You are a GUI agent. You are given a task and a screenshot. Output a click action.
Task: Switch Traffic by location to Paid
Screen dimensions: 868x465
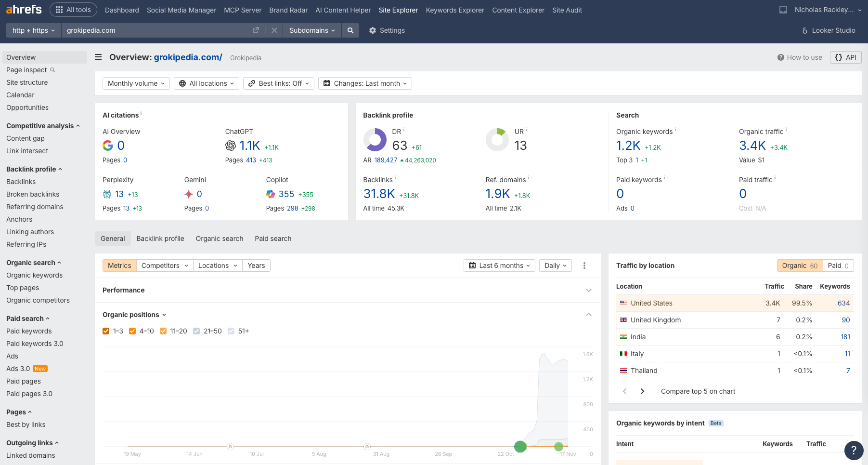coord(838,266)
